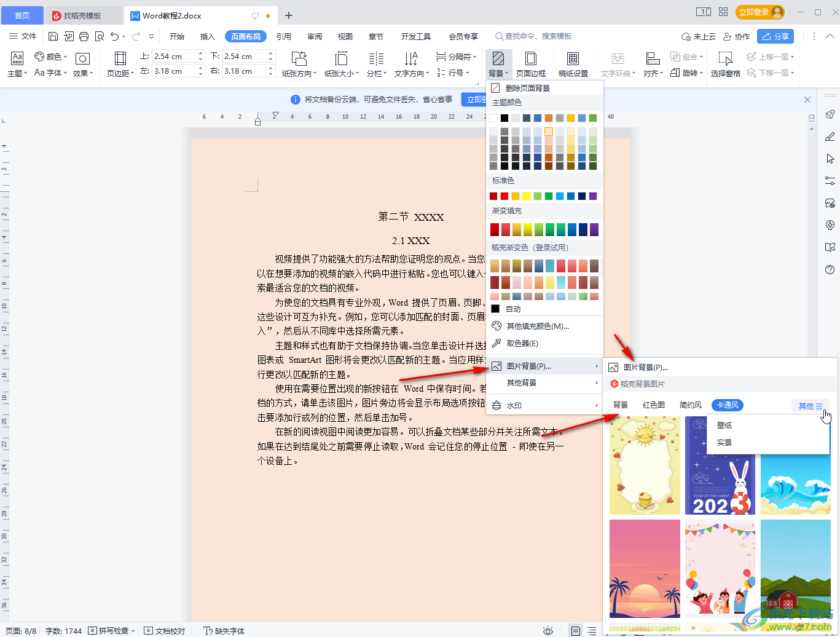Increase top margin with the stepper
Image resolution: width=840 pixels, height=637 pixels.
click(x=201, y=53)
